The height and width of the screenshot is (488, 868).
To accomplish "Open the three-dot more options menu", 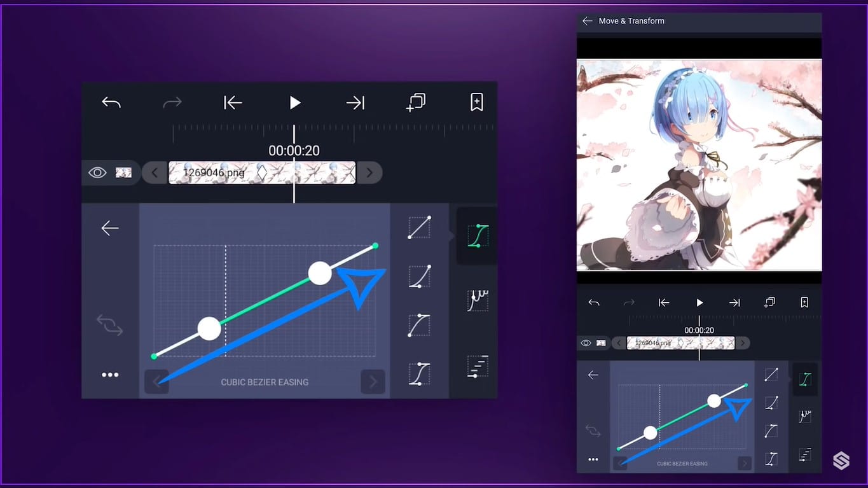I will (110, 375).
